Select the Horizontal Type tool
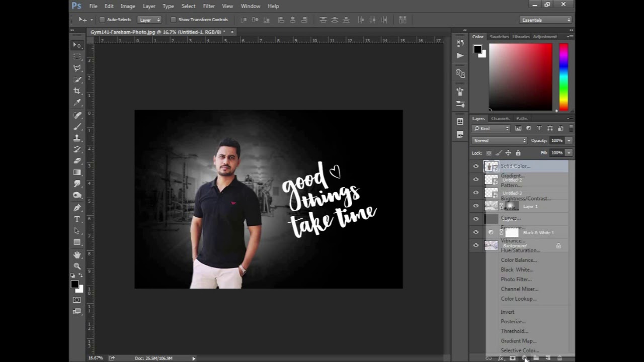This screenshot has width=644, height=362. pos(77,219)
